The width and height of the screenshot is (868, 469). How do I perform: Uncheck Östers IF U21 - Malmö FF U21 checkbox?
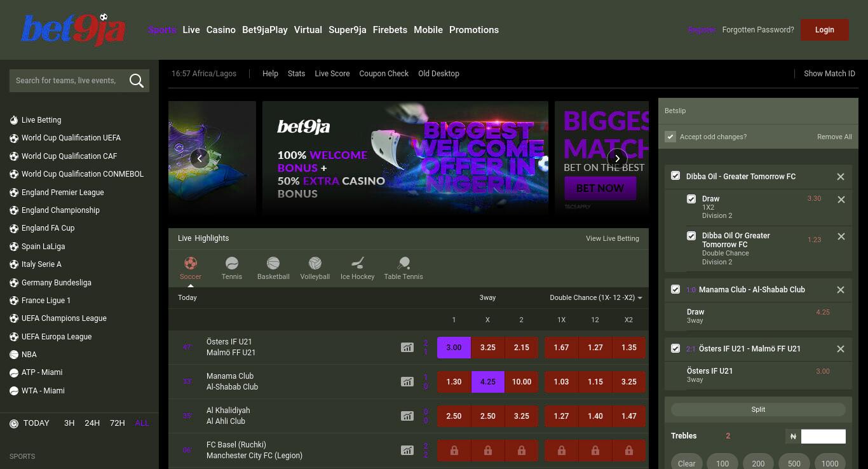[x=675, y=348]
